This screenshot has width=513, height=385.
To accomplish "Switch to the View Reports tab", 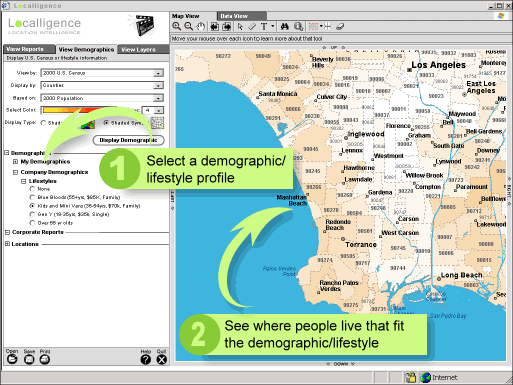I will [28, 49].
